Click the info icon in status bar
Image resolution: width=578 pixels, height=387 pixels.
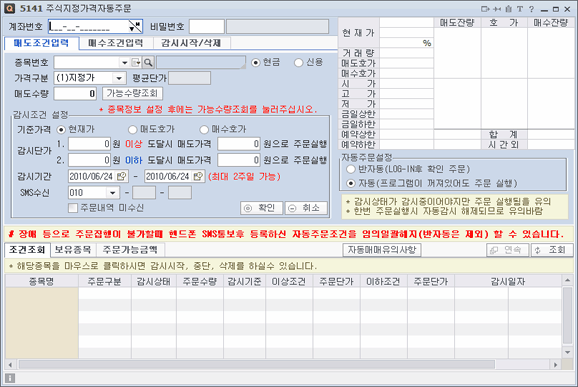[x=10, y=378]
